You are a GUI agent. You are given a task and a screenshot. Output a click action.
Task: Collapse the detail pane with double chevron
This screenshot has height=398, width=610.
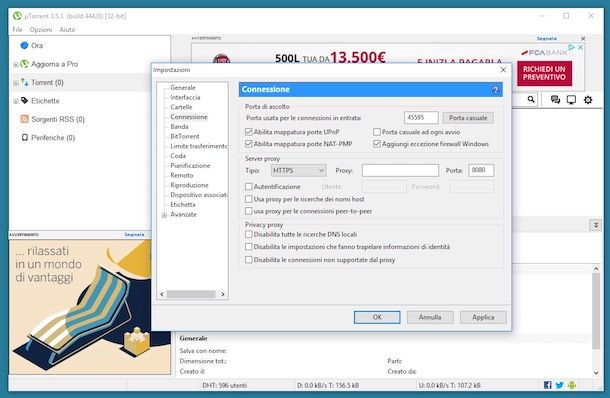click(x=596, y=225)
